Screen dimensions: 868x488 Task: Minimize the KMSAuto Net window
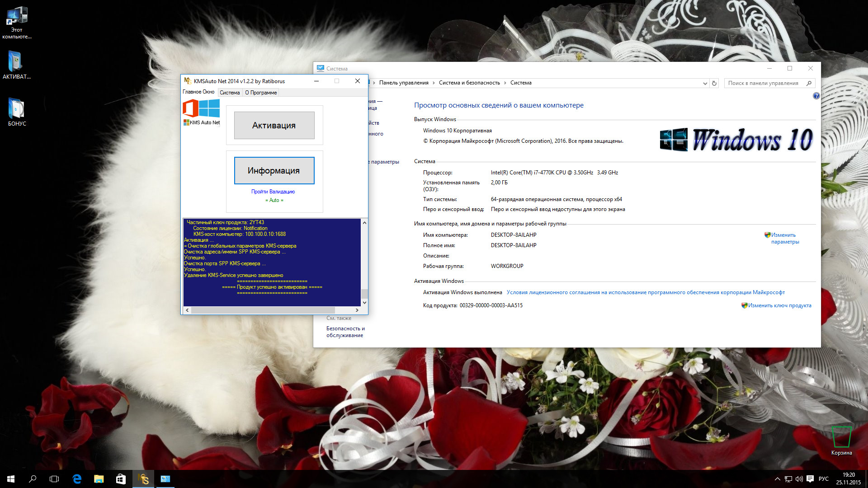316,81
